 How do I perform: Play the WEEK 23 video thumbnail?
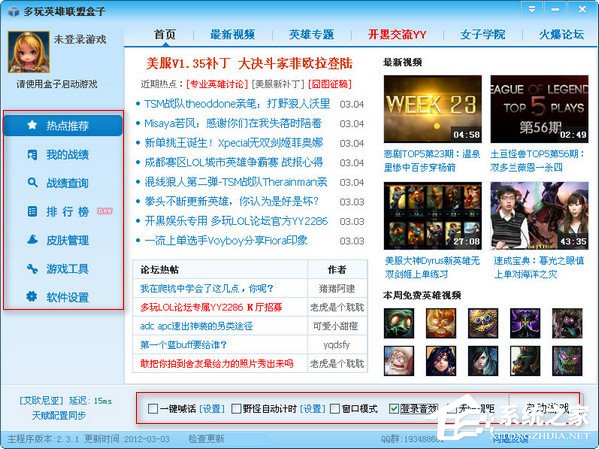point(432,109)
